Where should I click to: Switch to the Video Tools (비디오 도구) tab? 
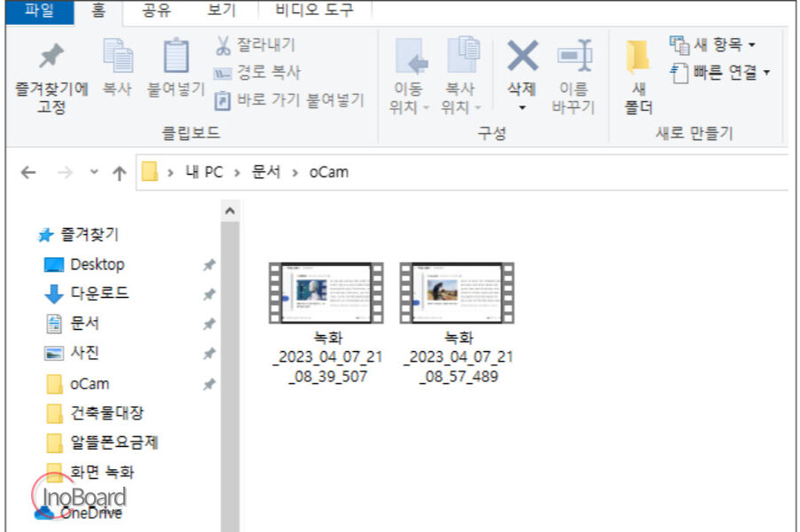(x=314, y=11)
